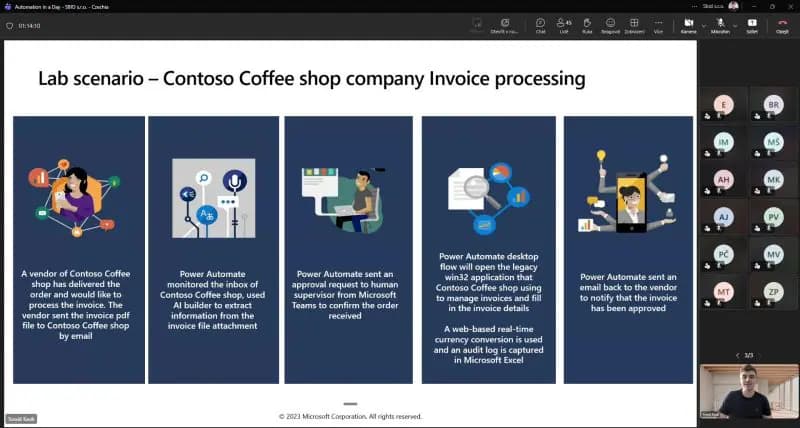The image size is (800, 428).
Task: Leave the meeting with Opustit
Action: pos(782,26)
